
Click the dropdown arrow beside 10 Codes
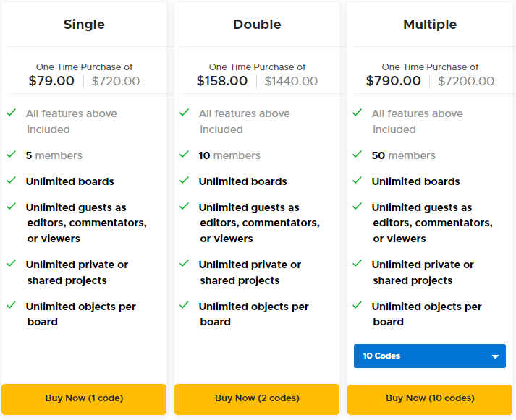[x=496, y=356]
